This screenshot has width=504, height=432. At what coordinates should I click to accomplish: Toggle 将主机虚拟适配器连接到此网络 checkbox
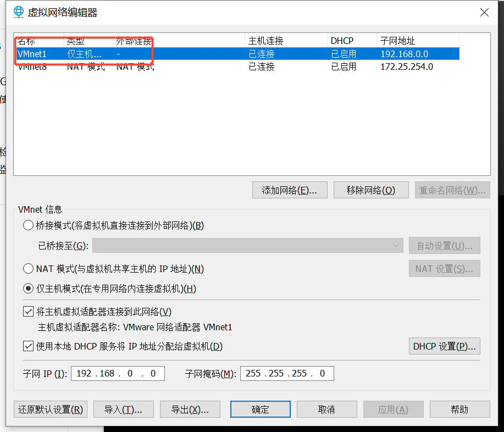click(28, 312)
